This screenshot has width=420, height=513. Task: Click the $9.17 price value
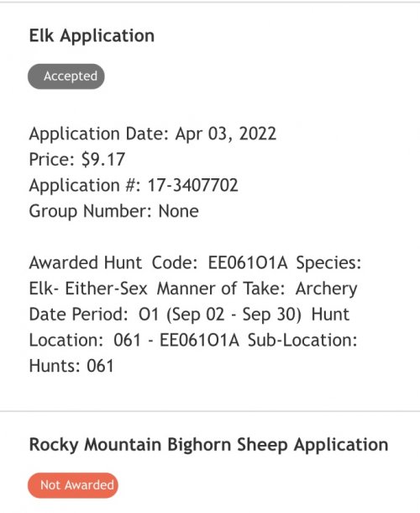click(103, 159)
